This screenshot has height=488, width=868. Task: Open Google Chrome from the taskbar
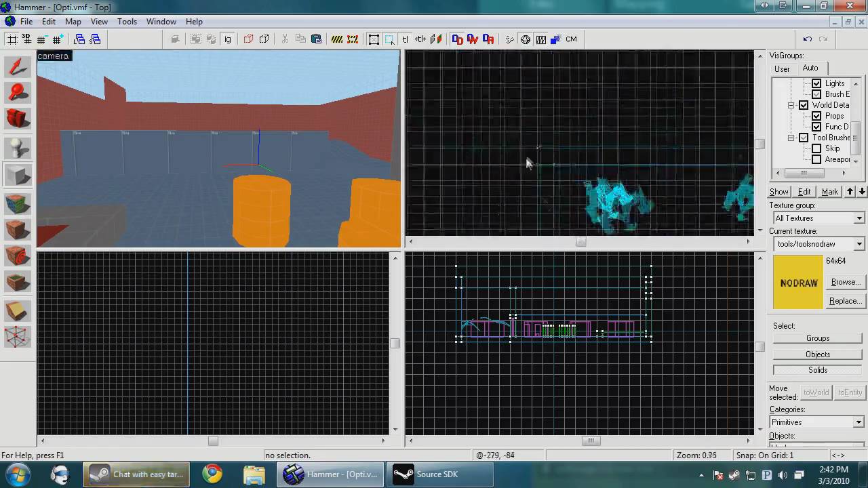click(x=212, y=474)
